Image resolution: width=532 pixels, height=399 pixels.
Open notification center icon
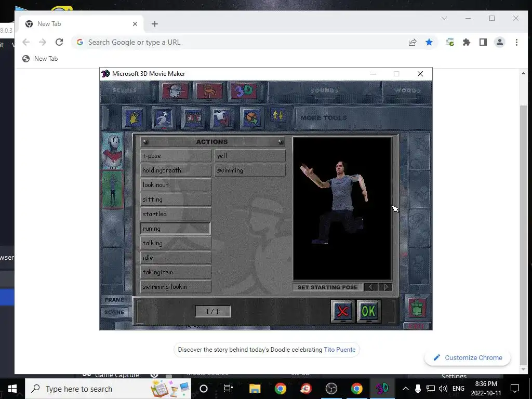[x=515, y=389]
